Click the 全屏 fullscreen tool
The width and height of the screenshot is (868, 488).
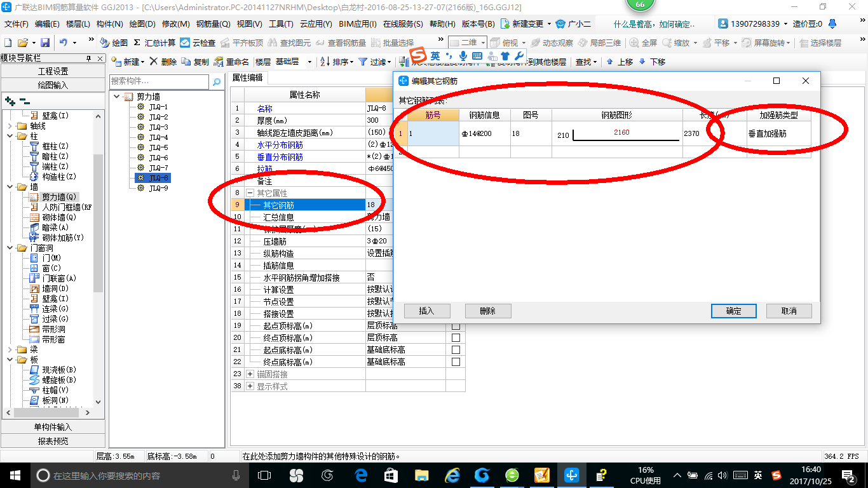click(x=643, y=43)
